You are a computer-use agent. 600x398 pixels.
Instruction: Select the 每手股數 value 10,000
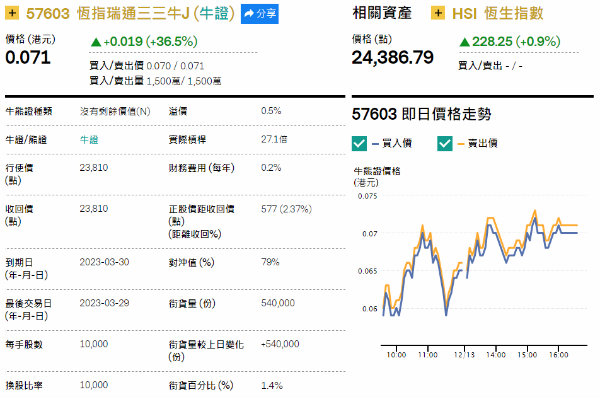click(94, 344)
